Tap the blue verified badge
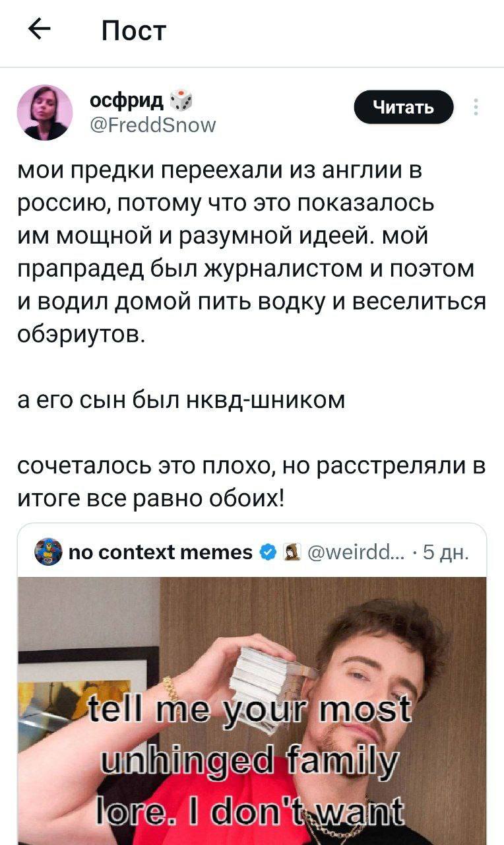Screen dimensions: 504x845 click(268, 551)
